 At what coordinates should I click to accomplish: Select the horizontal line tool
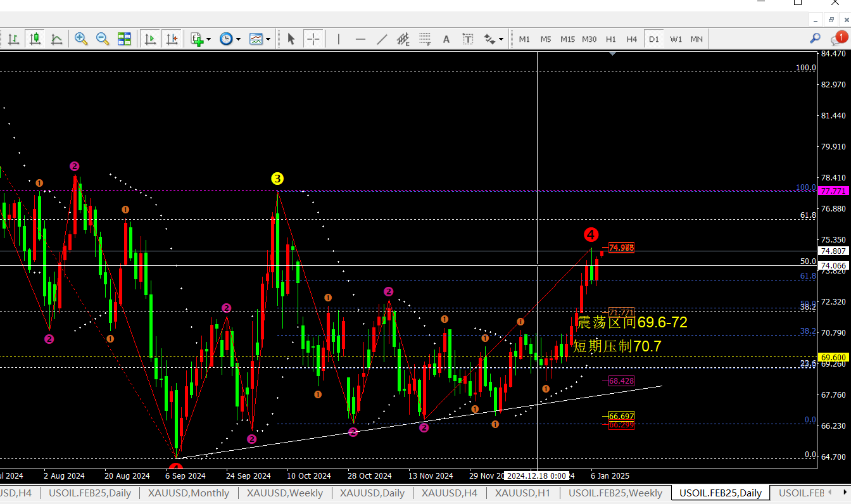coord(360,39)
